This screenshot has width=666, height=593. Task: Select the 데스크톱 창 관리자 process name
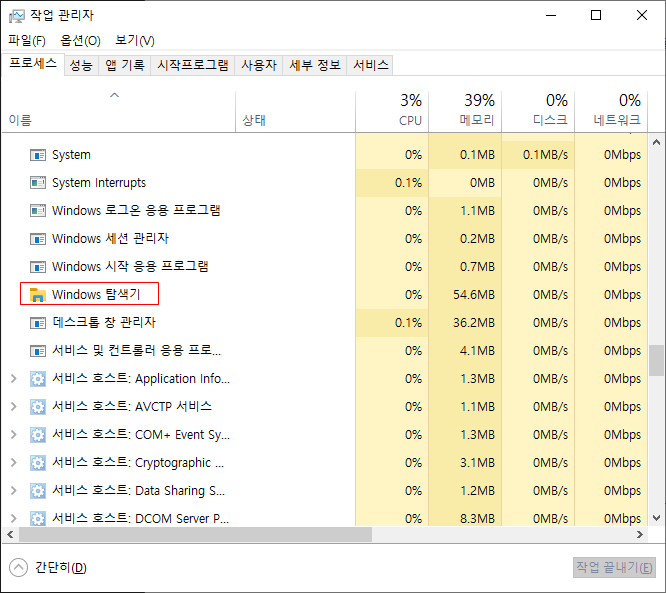104,322
